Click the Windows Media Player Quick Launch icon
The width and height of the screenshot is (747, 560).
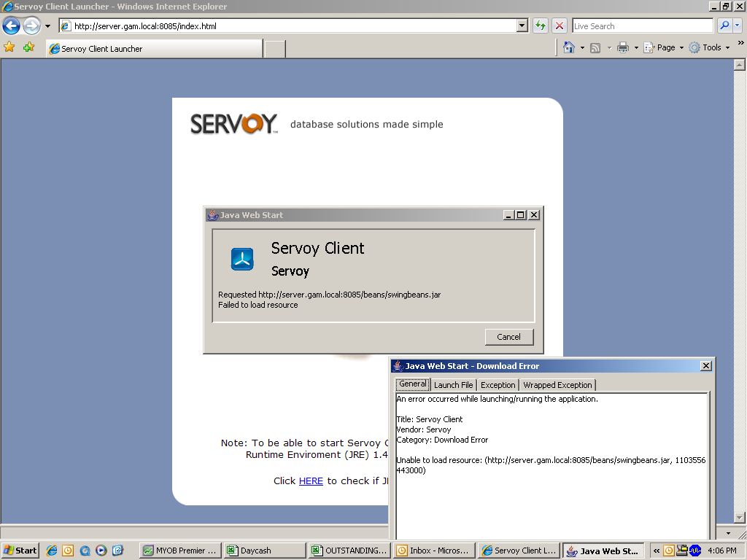101,551
